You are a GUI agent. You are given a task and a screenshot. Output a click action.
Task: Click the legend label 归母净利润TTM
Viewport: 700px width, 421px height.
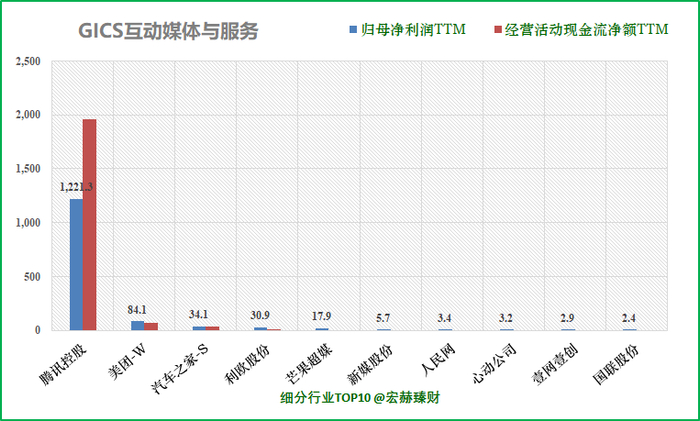click(x=413, y=29)
